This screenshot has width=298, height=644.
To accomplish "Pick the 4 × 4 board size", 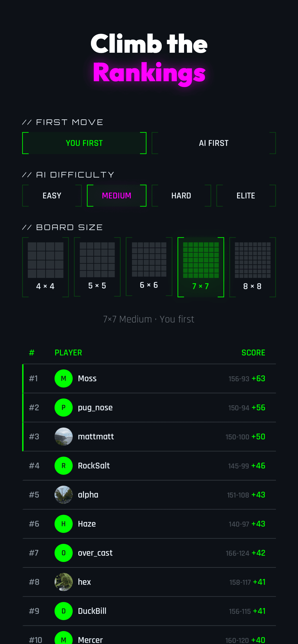I will (x=45, y=267).
